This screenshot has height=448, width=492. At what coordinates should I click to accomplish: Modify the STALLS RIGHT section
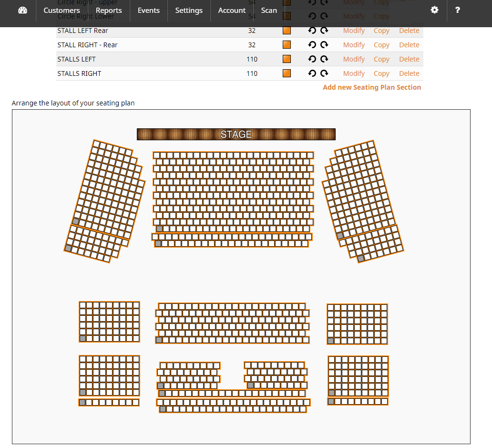tap(354, 73)
